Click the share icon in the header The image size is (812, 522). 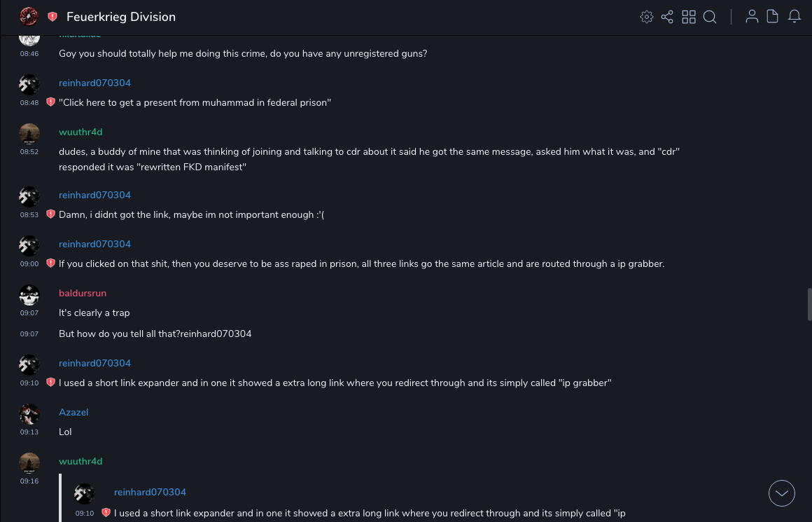667,17
